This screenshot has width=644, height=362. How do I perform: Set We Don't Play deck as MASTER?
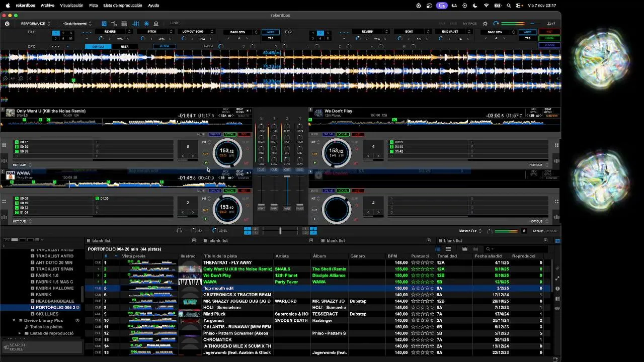pyautogui.click(x=552, y=116)
